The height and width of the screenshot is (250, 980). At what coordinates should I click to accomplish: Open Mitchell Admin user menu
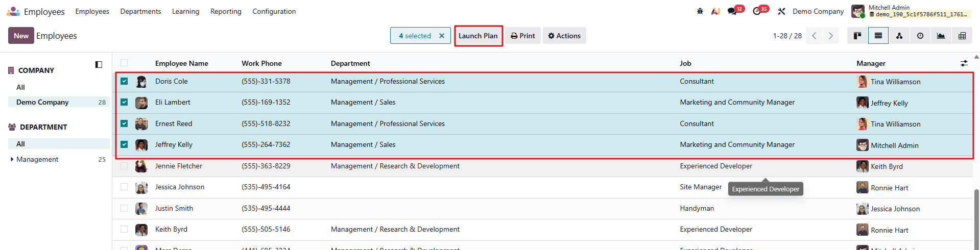(x=911, y=11)
